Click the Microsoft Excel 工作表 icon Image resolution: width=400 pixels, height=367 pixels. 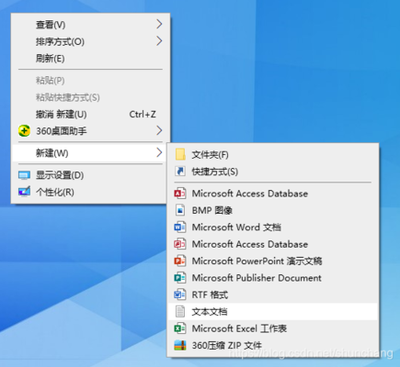click(180, 328)
